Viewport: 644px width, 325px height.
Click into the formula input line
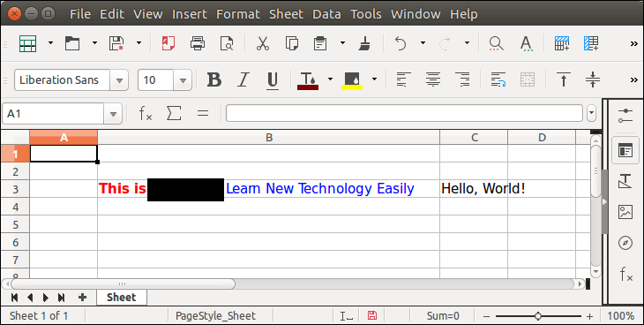tap(404, 114)
